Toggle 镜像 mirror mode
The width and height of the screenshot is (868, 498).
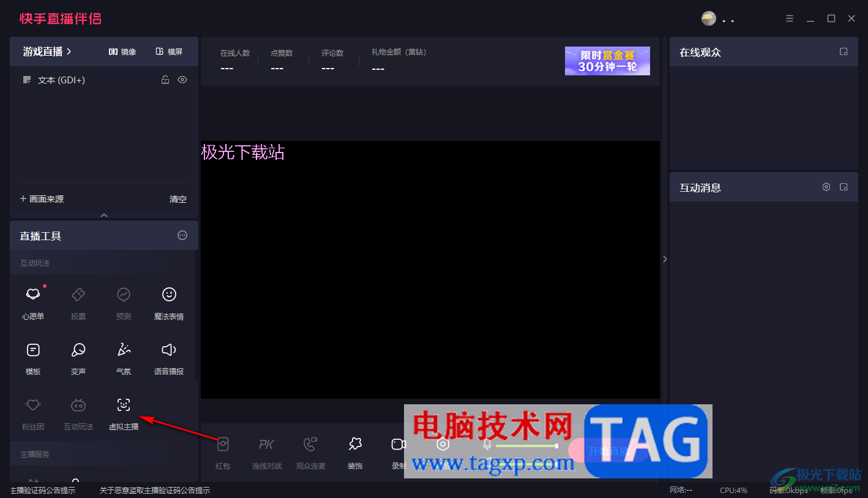pyautogui.click(x=122, y=52)
